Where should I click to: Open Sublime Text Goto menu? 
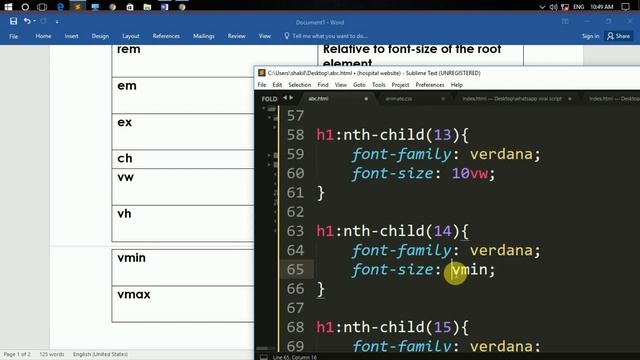(x=359, y=85)
